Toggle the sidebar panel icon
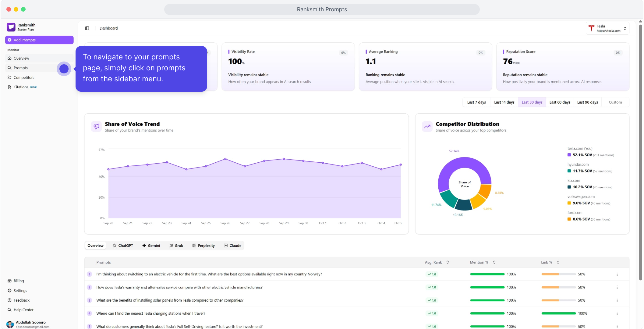 [87, 28]
